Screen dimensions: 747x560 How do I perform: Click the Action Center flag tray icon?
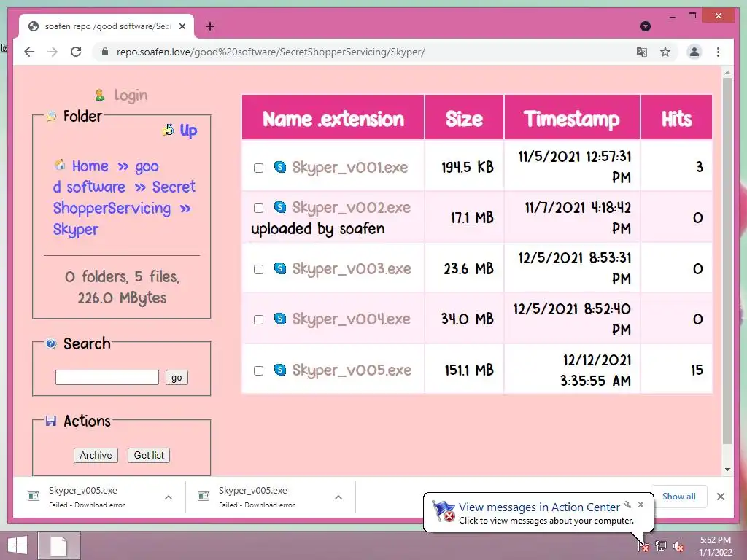(x=643, y=545)
